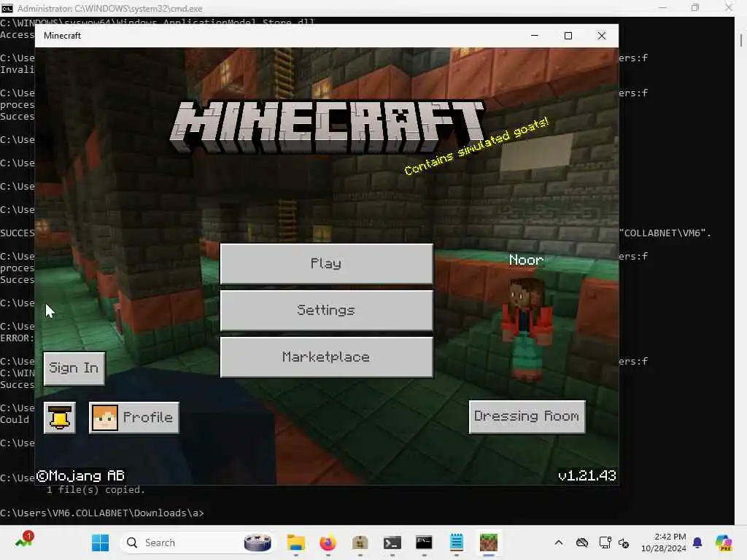Image resolution: width=747 pixels, height=560 pixels.
Task: Start the game with Play button
Action: click(x=326, y=264)
